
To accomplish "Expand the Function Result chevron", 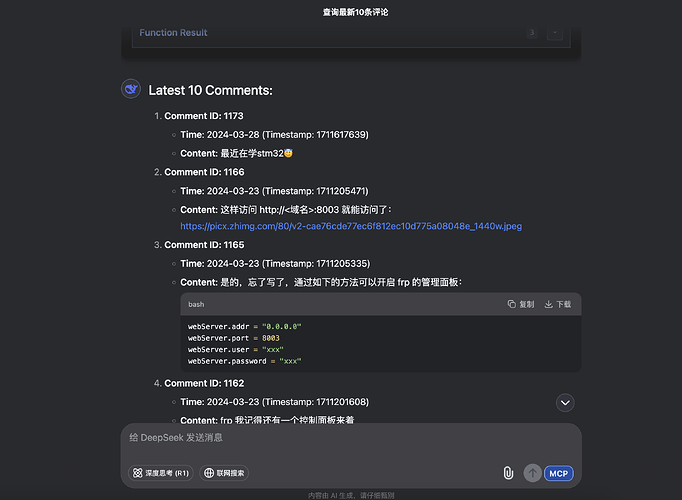I will tap(555, 33).
